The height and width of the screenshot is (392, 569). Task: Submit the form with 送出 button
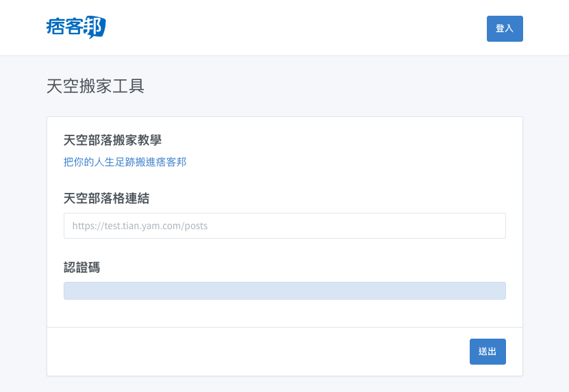pyautogui.click(x=488, y=351)
